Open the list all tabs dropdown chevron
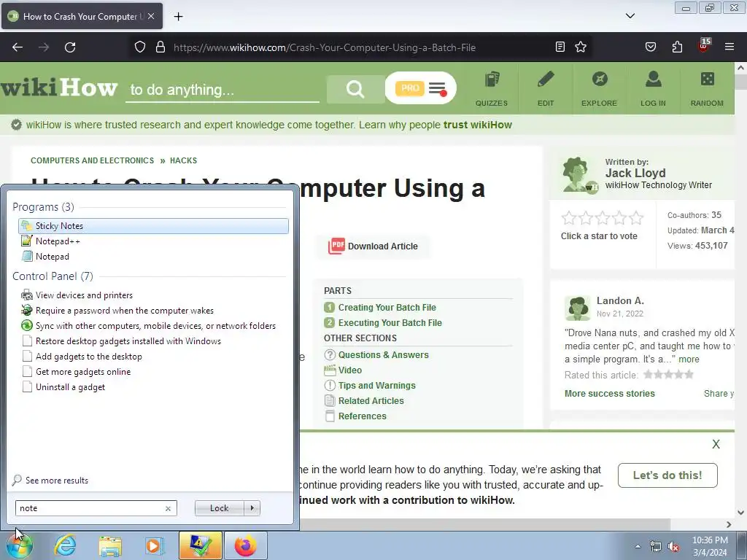Image resolution: width=747 pixels, height=560 pixels. [x=630, y=16]
